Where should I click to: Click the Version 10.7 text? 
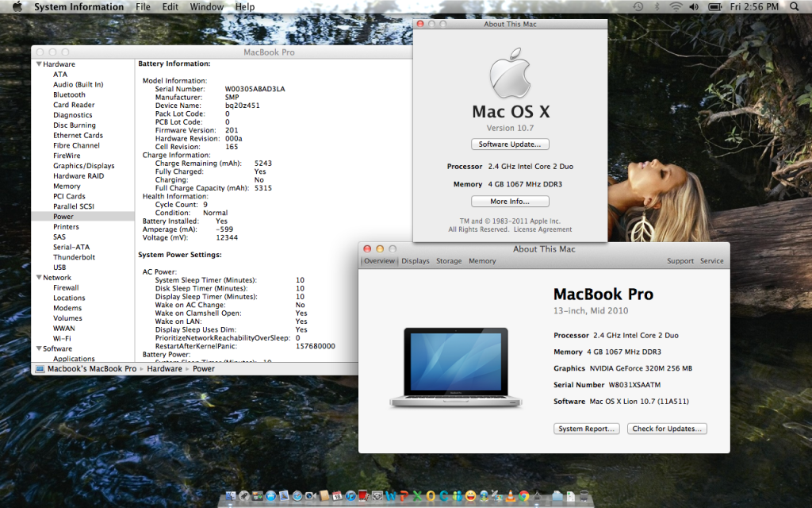click(510, 128)
